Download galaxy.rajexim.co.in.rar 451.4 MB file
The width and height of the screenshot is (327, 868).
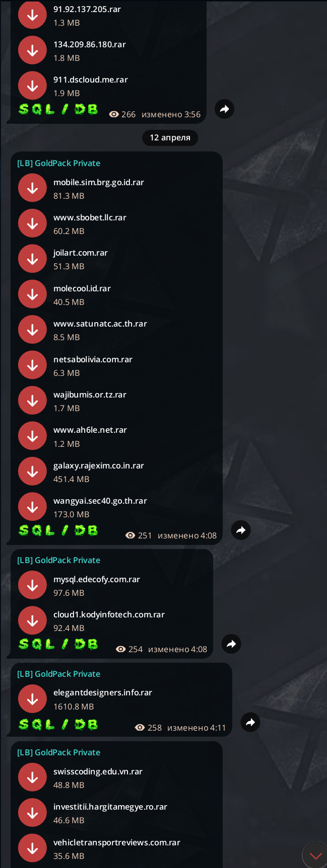click(33, 471)
